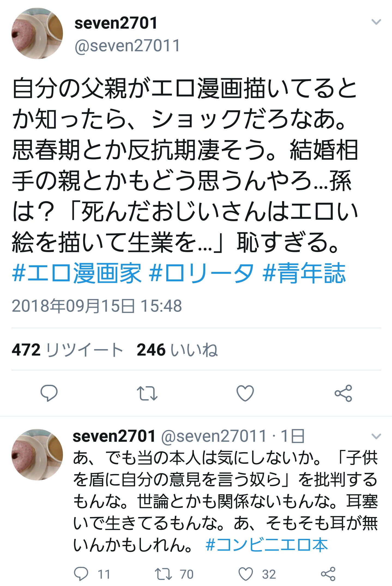
Task: Expand main tweet options chevron
Action: 376,22
